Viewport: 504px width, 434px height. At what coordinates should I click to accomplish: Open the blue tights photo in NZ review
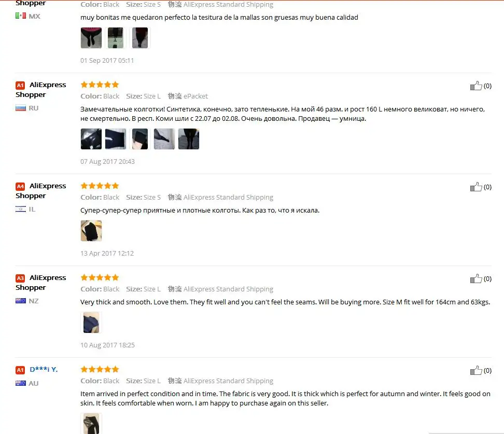[x=91, y=323]
